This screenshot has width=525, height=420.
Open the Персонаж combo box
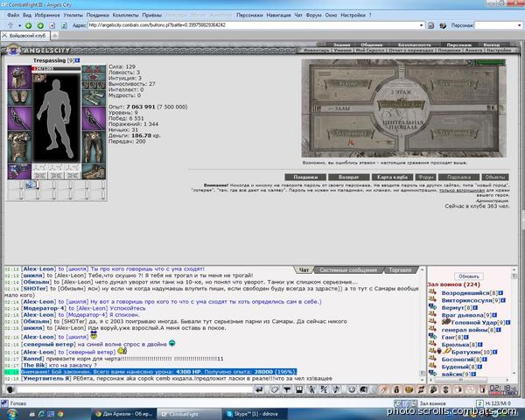pos(498,25)
